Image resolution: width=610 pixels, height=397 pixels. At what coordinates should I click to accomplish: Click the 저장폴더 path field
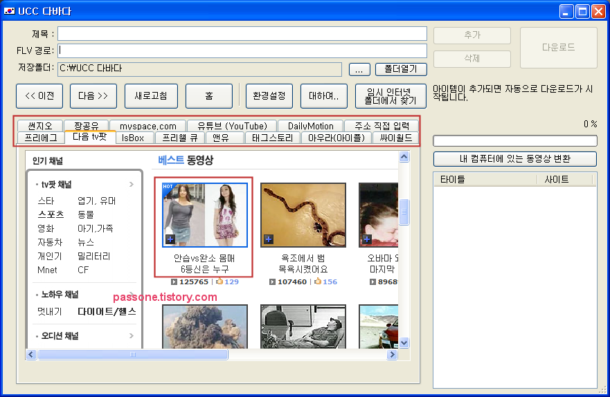[200, 69]
